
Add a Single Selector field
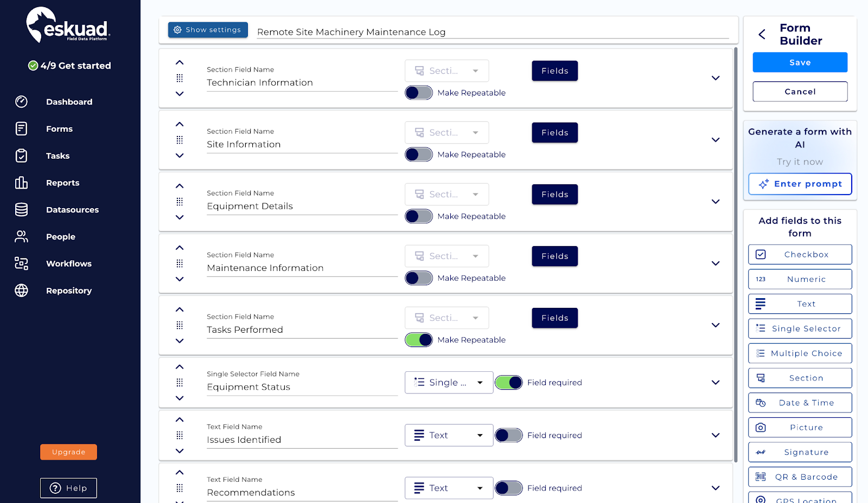tap(800, 328)
